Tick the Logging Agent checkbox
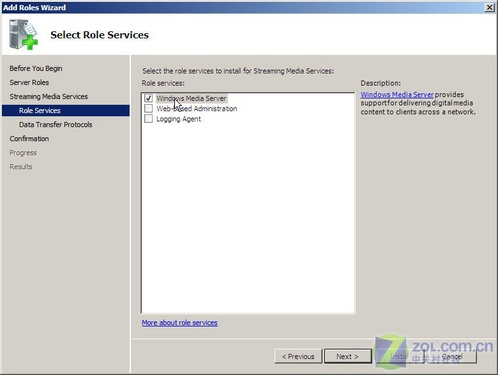This screenshot has width=498, height=375. (x=148, y=119)
